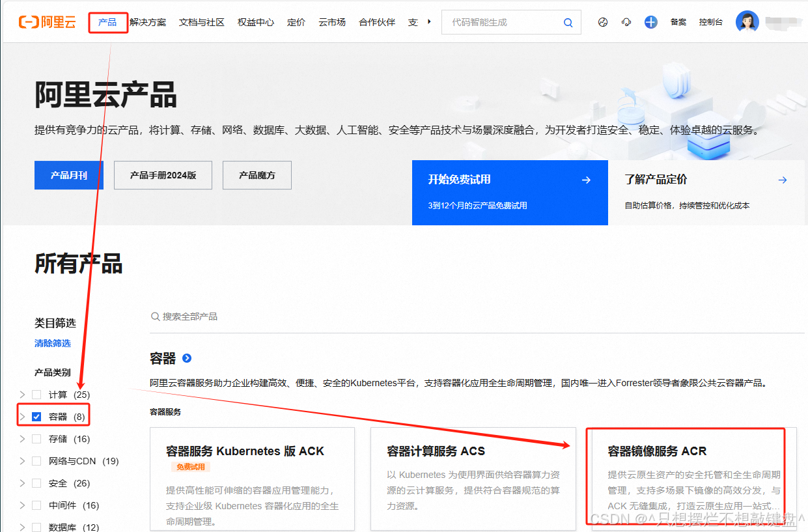Click the arrow on 了解产品定价 card
The width and height of the screenshot is (808, 532).
[x=783, y=180]
